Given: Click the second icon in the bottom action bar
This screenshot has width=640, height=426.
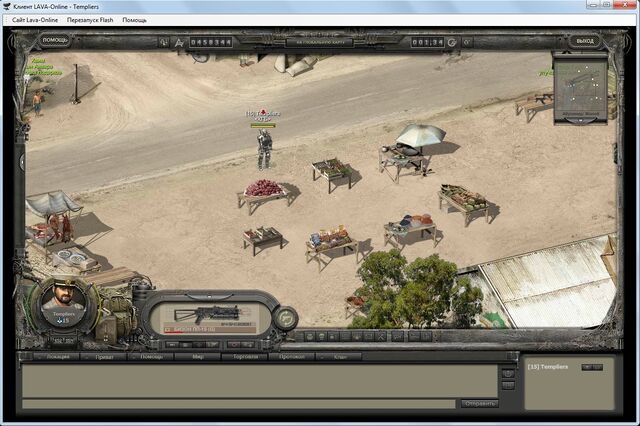Looking at the screenshot, I should pos(322,337).
